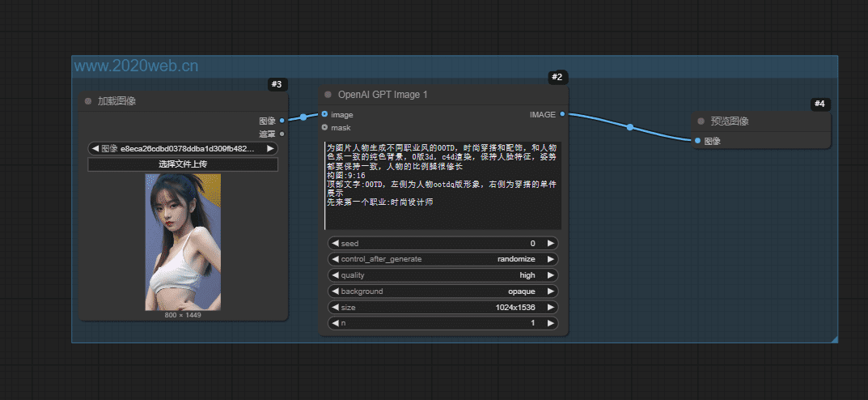This screenshot has height=400, width=868.
Task: Choose previous background option with left arrow
Action: (335, 291)
